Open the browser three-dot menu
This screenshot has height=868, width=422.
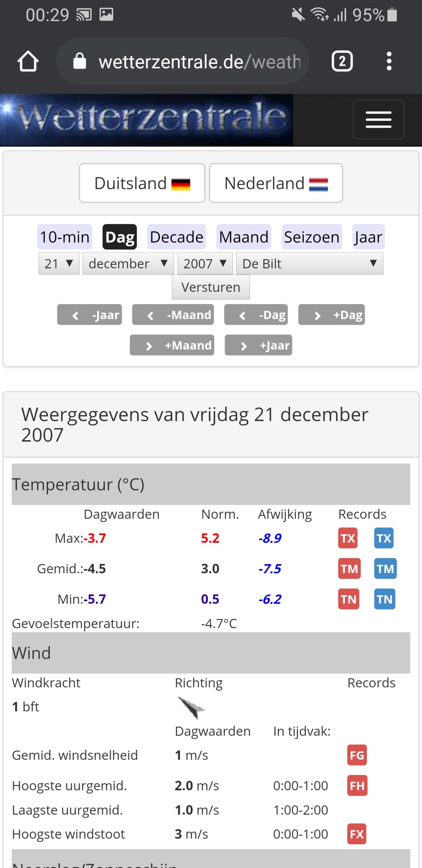[x=389, y=61]
